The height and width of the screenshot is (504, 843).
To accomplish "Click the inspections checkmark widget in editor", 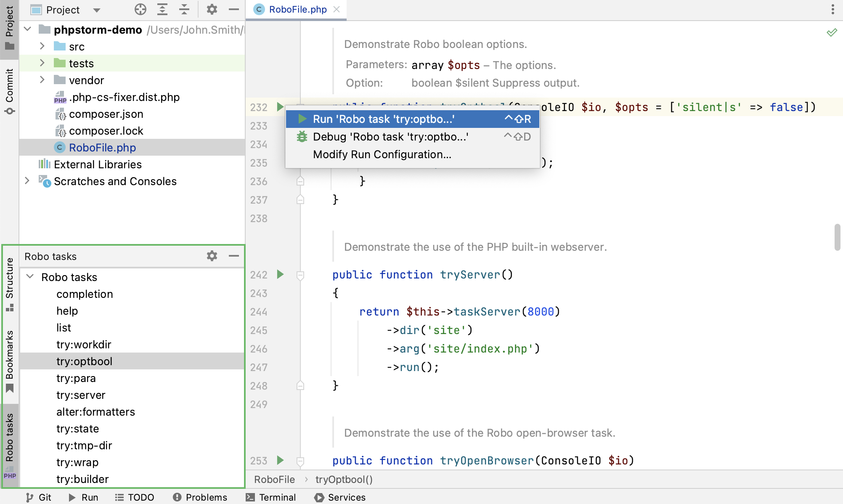I will (x=832, y=32).
